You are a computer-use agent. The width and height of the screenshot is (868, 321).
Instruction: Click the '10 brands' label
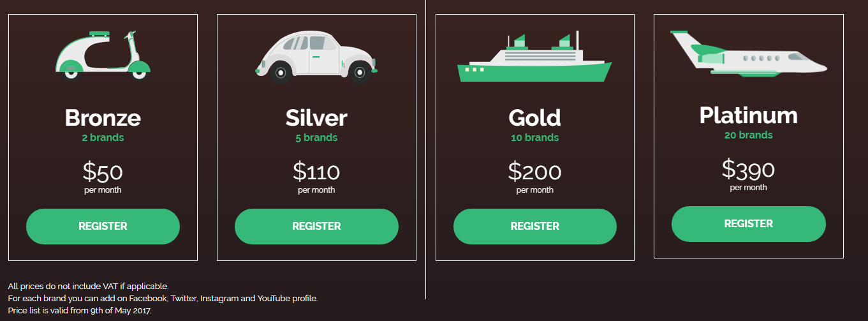point(534,138)
